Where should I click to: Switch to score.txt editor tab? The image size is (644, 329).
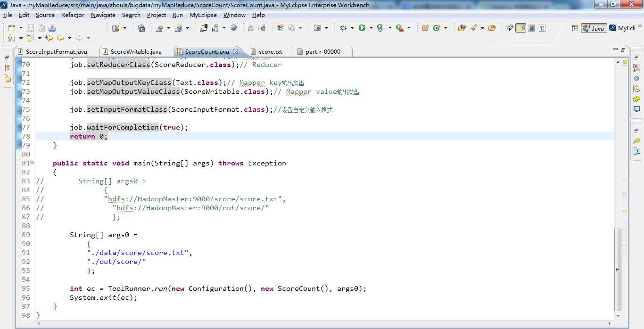pos(270,51)
